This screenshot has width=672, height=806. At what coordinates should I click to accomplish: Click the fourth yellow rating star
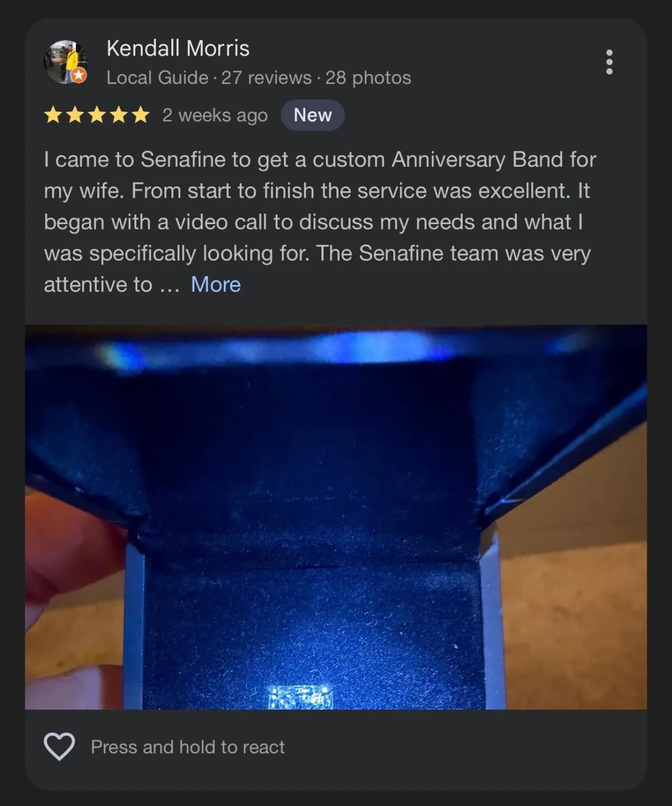(119, 115)
